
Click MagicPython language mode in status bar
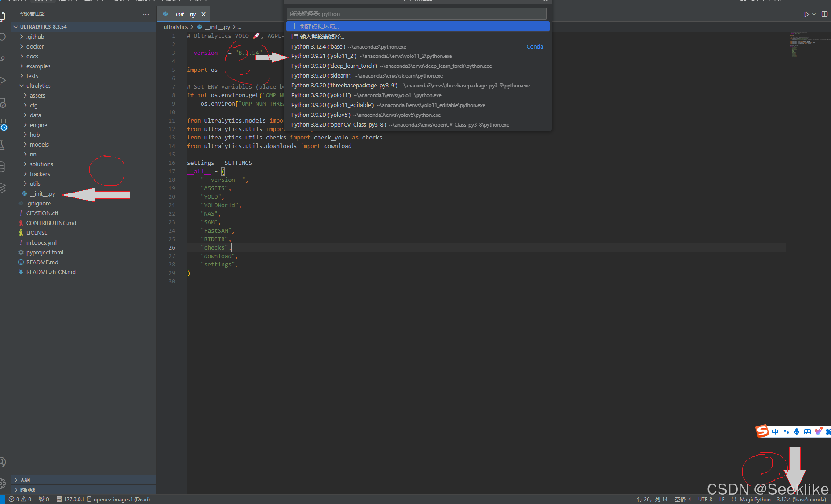click(755, 499)
